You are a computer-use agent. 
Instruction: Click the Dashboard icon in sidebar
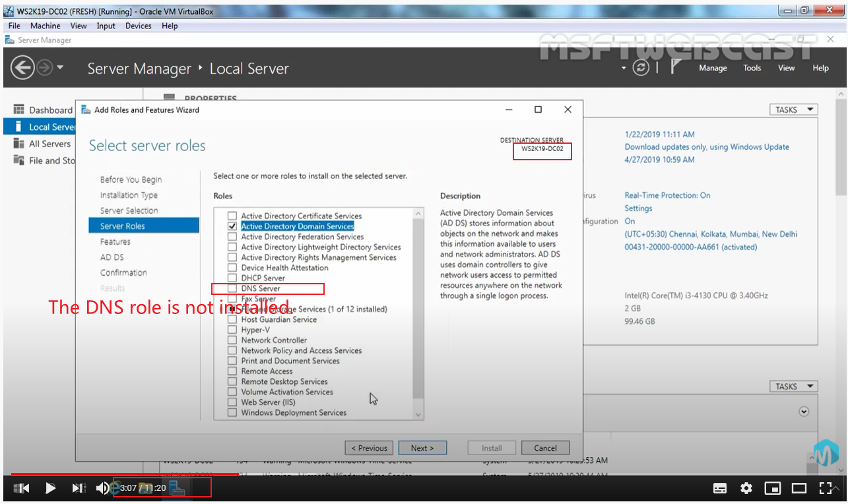(x=18, y=110)
